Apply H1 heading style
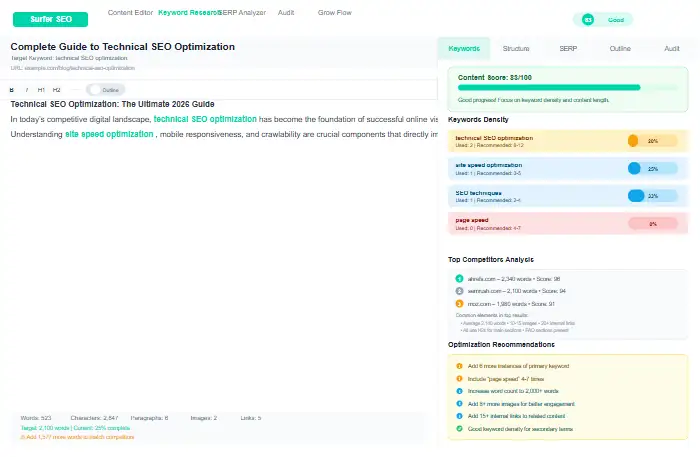This screenshot has height=457, width=700. tap(41, 90)
